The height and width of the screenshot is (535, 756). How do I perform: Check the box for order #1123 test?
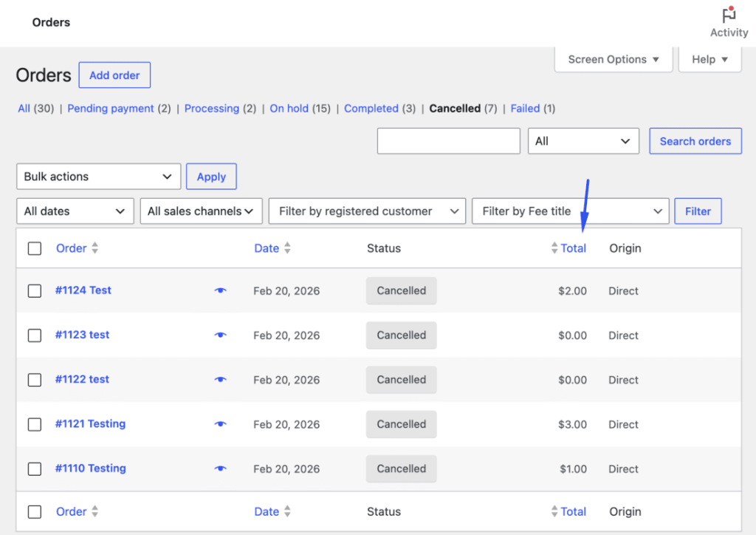pyautogui.click(x=34, y=335)
